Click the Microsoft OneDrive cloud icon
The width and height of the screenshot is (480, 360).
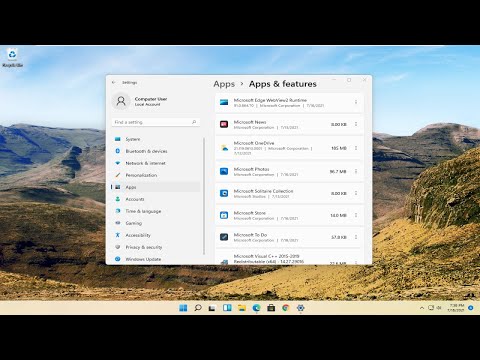point(224,148)
